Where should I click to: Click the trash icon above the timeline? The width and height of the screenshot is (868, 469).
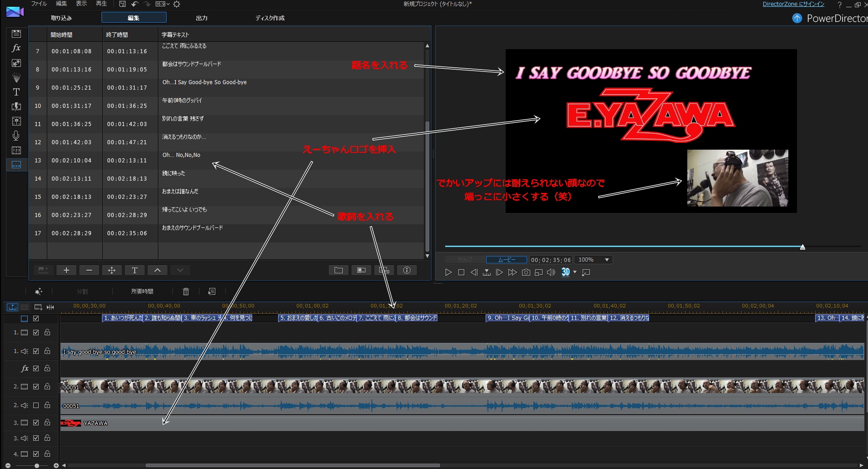(x=186, y=291)
